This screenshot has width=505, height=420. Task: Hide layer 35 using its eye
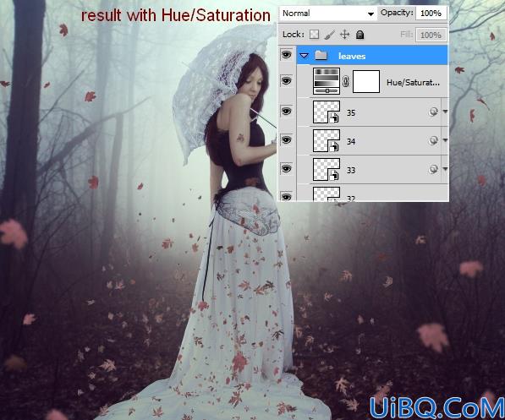pos(286,112)
